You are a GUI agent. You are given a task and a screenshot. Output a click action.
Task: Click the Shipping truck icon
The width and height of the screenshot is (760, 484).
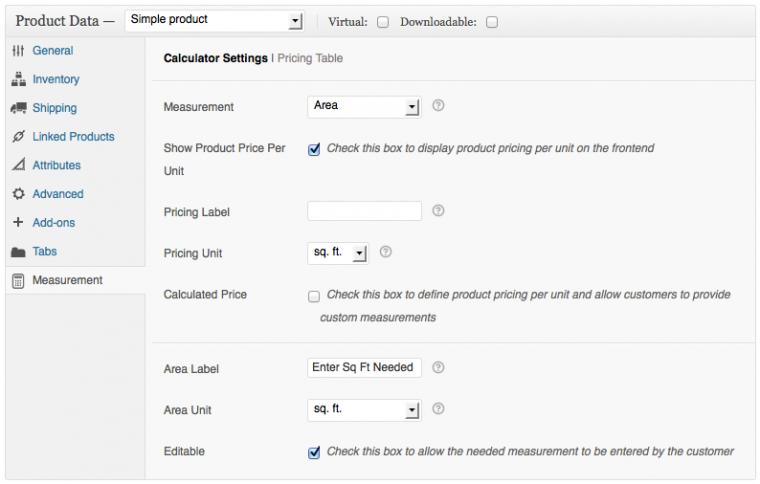tap(18, 108)
